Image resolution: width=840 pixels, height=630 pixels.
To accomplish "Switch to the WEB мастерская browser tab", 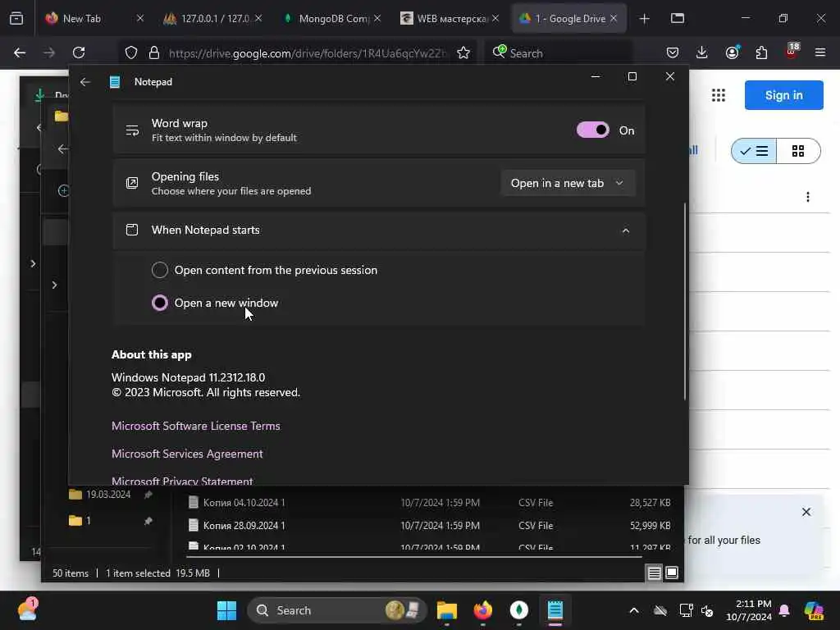I will click(x=450, y=18).
